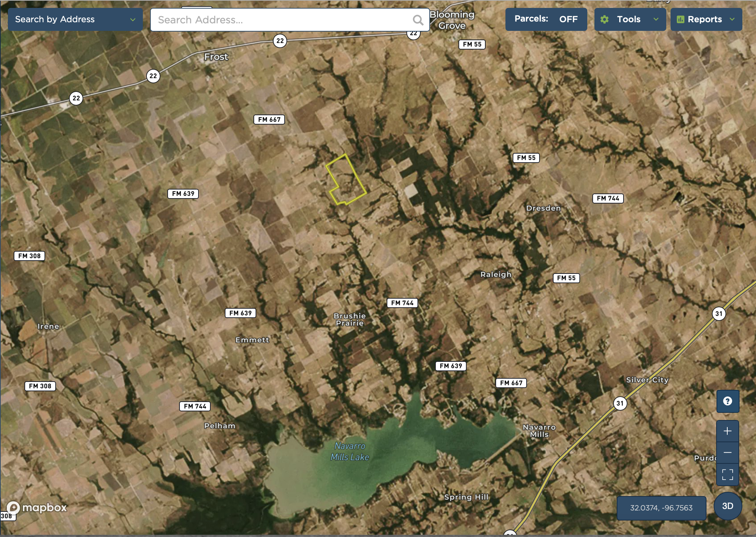The height and width of the screenshot is (537, 756).
Task: Toggle Parcels from OFF
Action: pos(546,19)
